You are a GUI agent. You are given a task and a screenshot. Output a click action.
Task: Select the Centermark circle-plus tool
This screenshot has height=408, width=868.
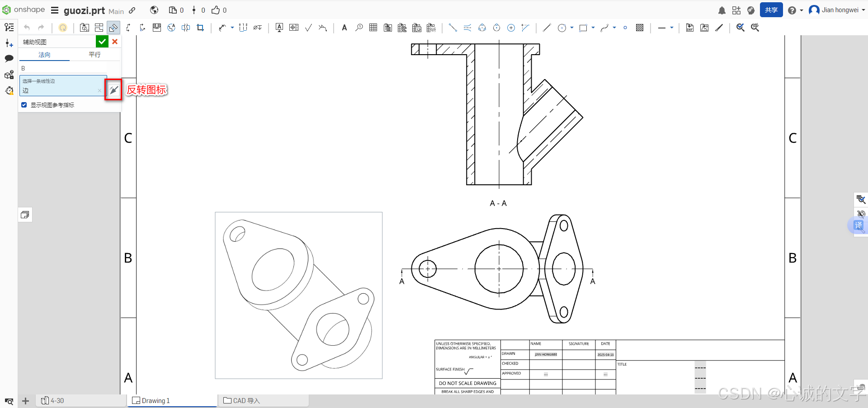click(x=511, y=28)
